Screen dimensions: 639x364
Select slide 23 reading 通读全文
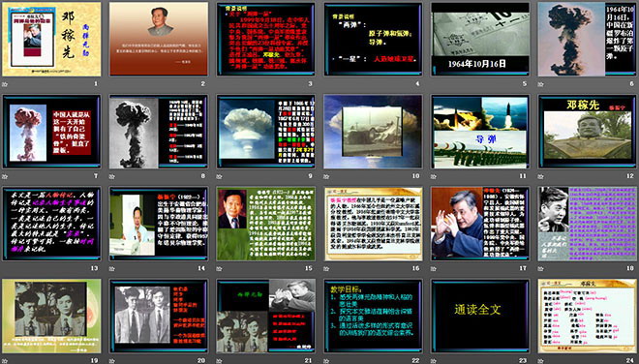pyautogui.click(x=480, y=316)
